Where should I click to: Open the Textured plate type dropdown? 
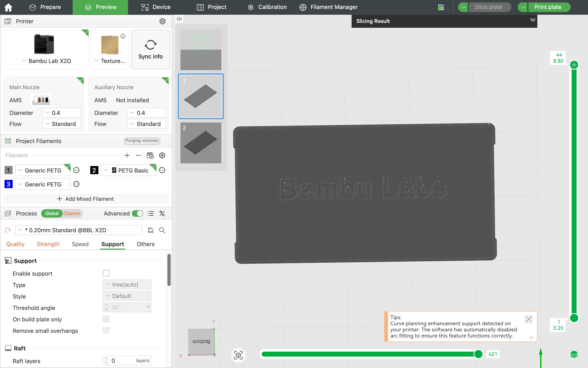point(110,61)
